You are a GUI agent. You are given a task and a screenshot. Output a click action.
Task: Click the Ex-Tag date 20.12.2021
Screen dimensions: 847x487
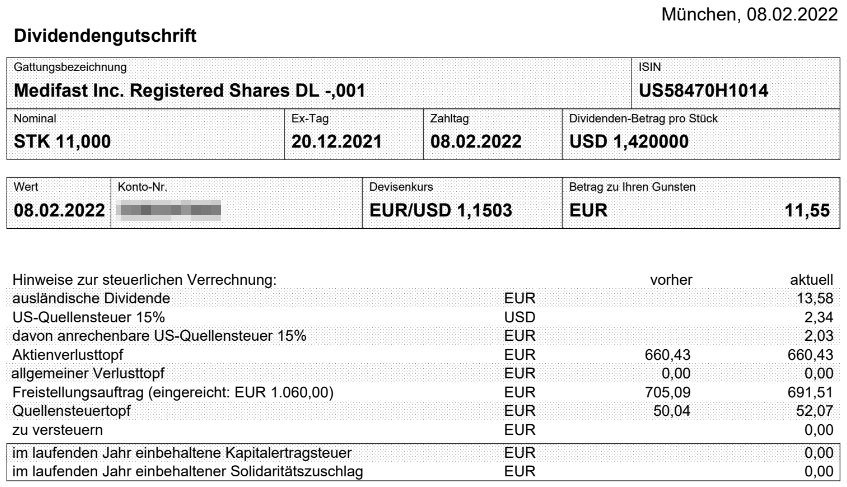tap(337, 141)
